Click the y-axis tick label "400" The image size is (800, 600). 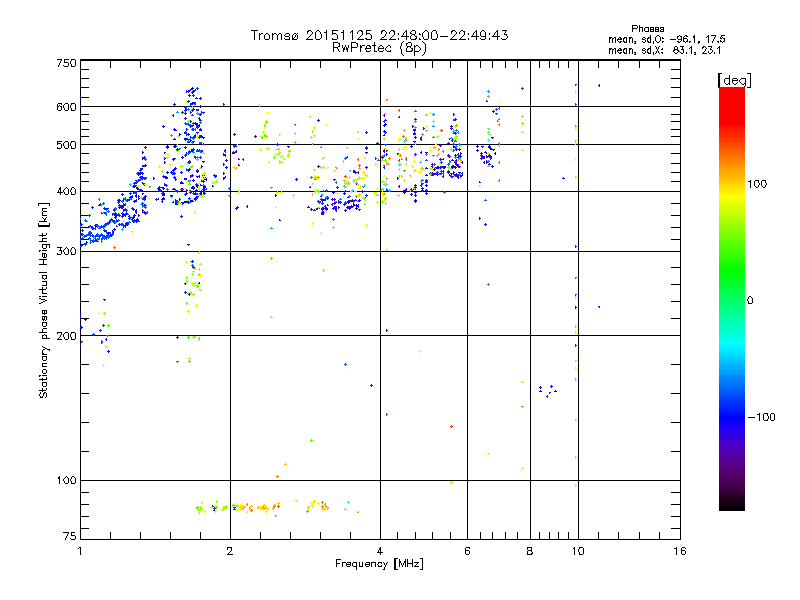pos(66,191)
